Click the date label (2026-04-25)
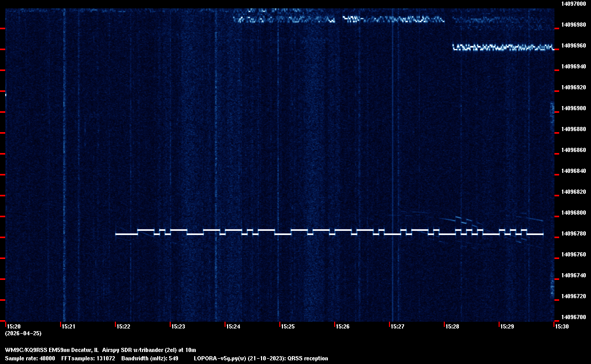This screenshot has width=591, height=364. pos(23,333)
